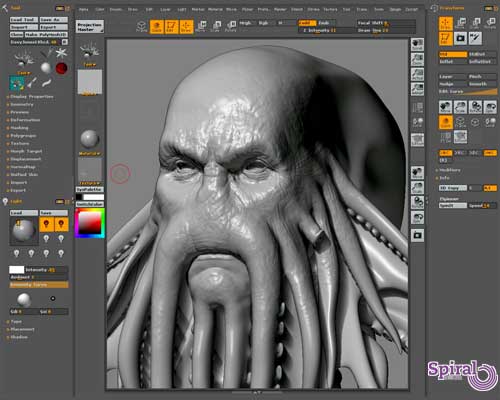
Task: Toggle the second lit light bulb
Action: coord(61,224)
